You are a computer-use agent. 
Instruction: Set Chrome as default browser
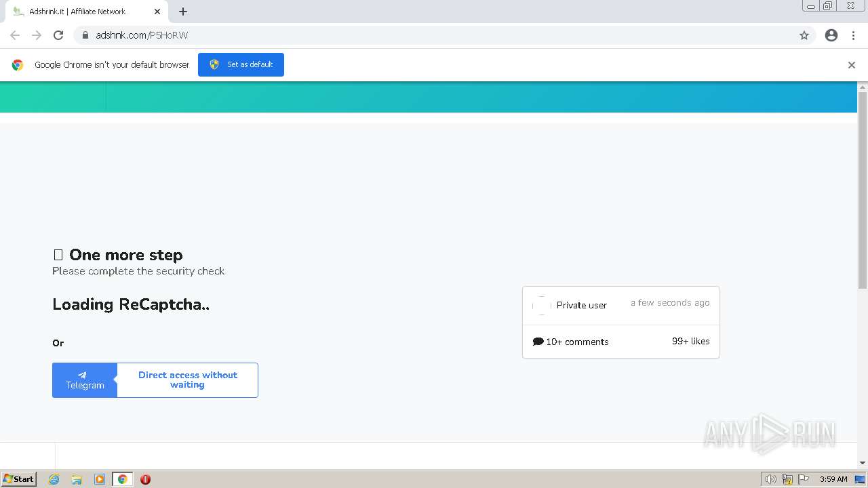[x=241, y=64]
